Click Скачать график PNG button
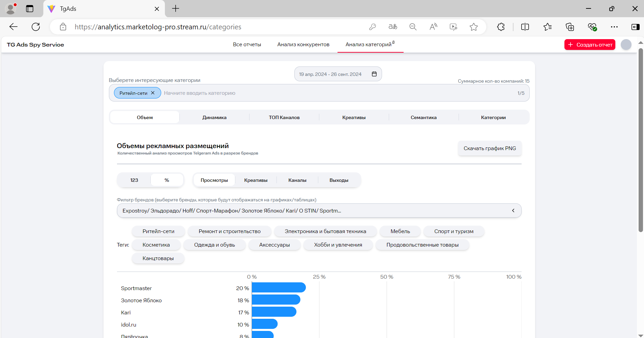The width and height of the screenshot is (644, 338). (x=490, y=148)
